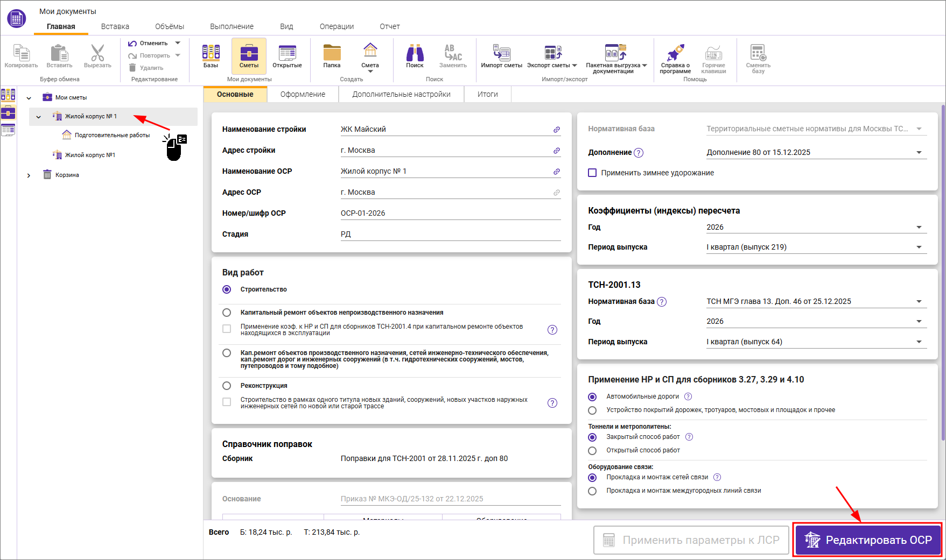This screenshot has width=946, height=560.
Task: Click link icon next to Наименование стройки
Action: point(557,130)
